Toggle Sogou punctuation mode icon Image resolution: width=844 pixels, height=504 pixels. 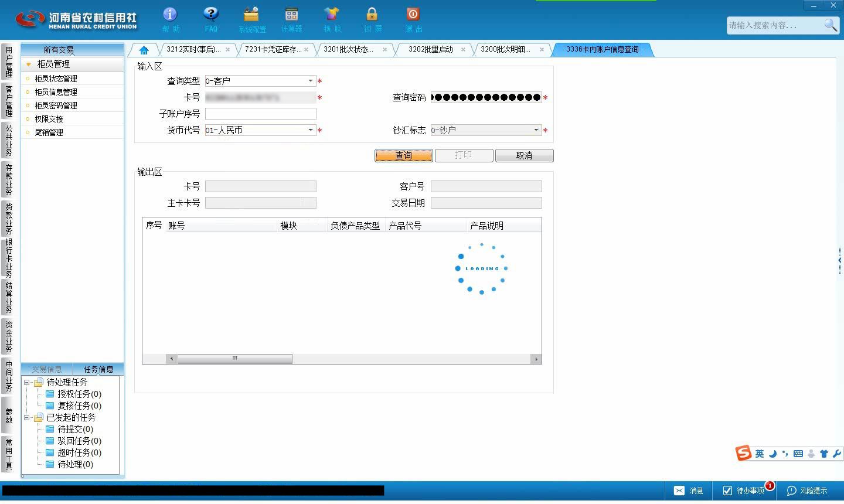785,454
